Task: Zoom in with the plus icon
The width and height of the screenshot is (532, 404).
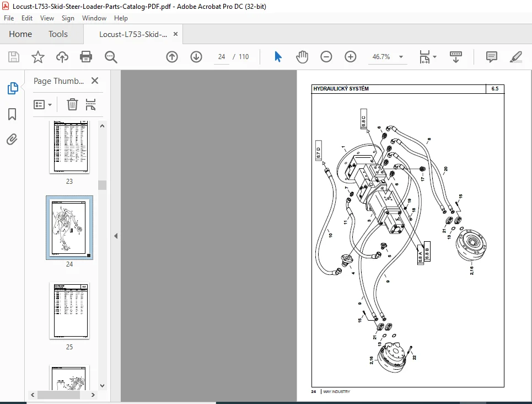Action: (351, 57)
